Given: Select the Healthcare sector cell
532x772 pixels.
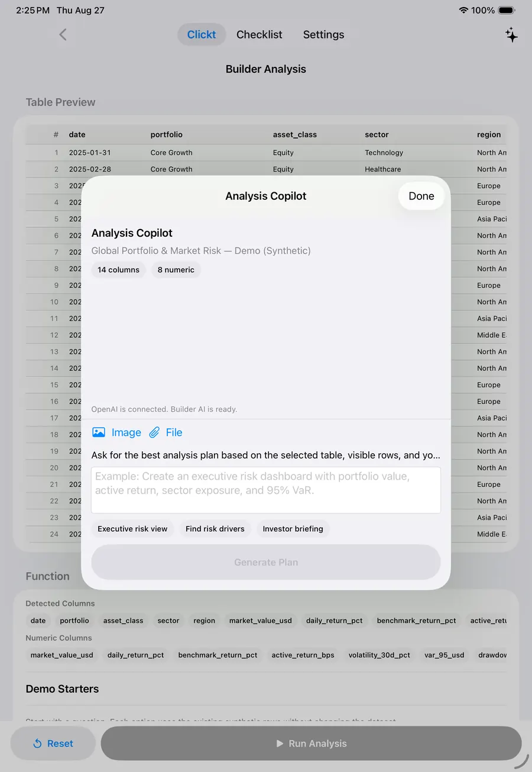Looking at the screenshot, I should [x=383, y=169].
